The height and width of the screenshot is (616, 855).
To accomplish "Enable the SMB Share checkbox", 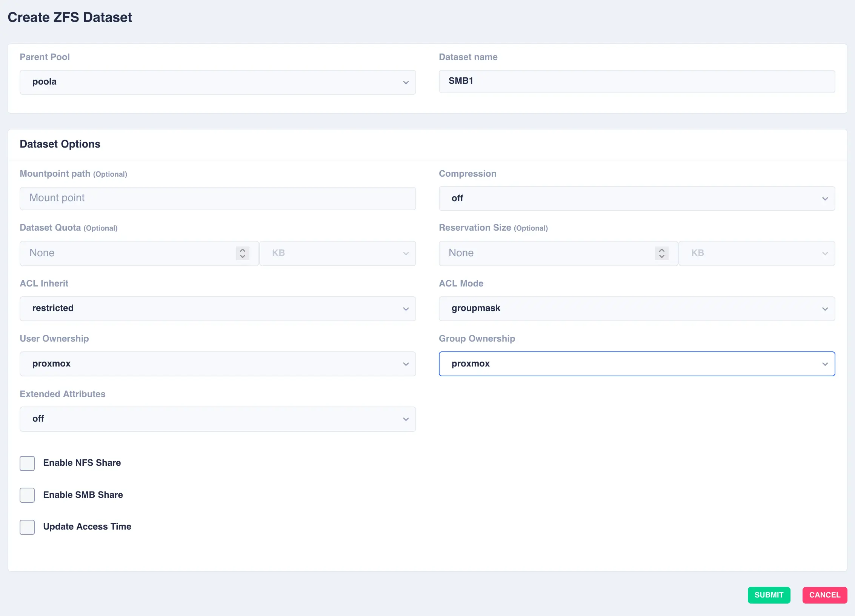I will tap(27, 495).
